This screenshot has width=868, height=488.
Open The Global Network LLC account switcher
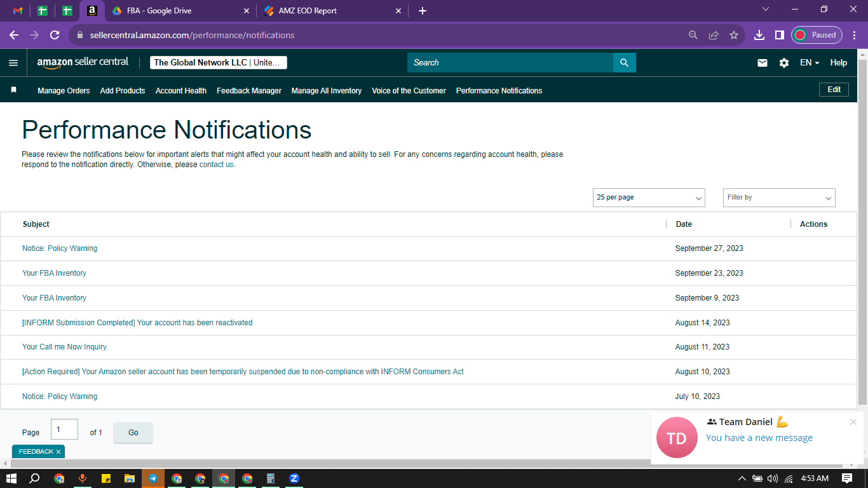point(219,62)
